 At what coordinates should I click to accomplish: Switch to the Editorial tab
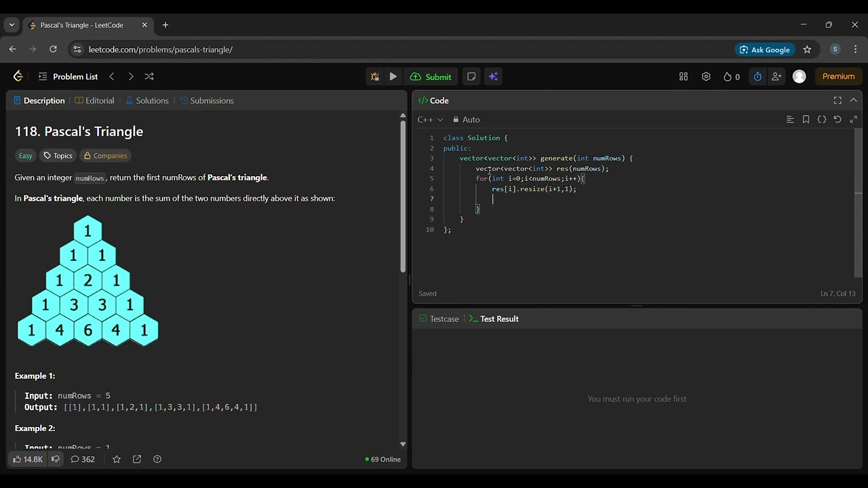(94, 100)
